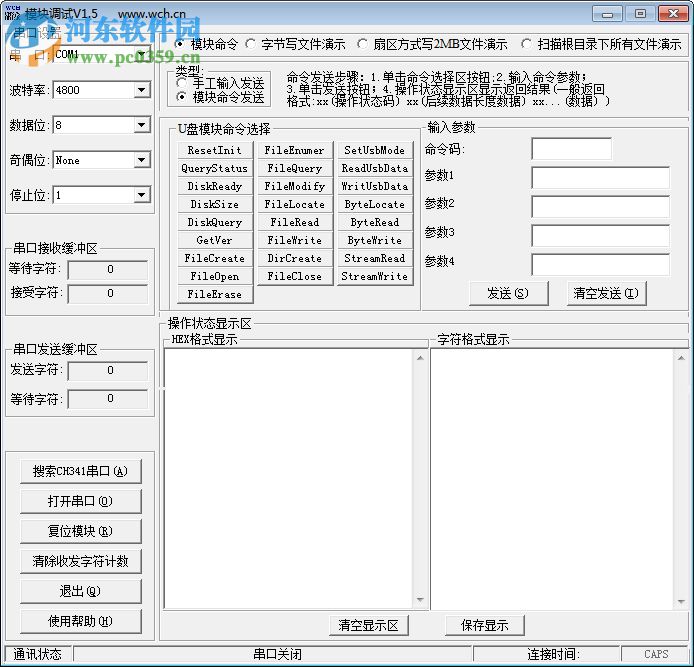
Task: Click the StreamWrite command button
Action: (375, 276)
